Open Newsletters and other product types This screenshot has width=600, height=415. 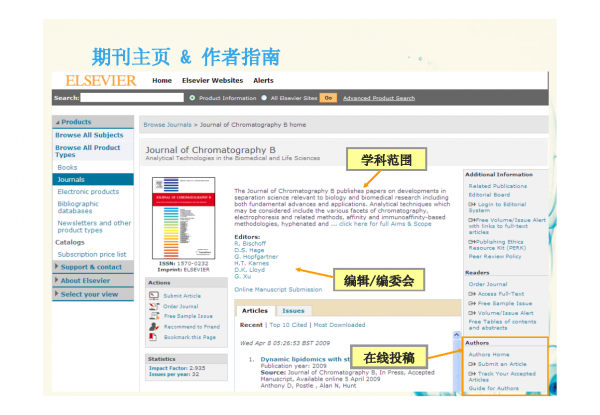94,226
